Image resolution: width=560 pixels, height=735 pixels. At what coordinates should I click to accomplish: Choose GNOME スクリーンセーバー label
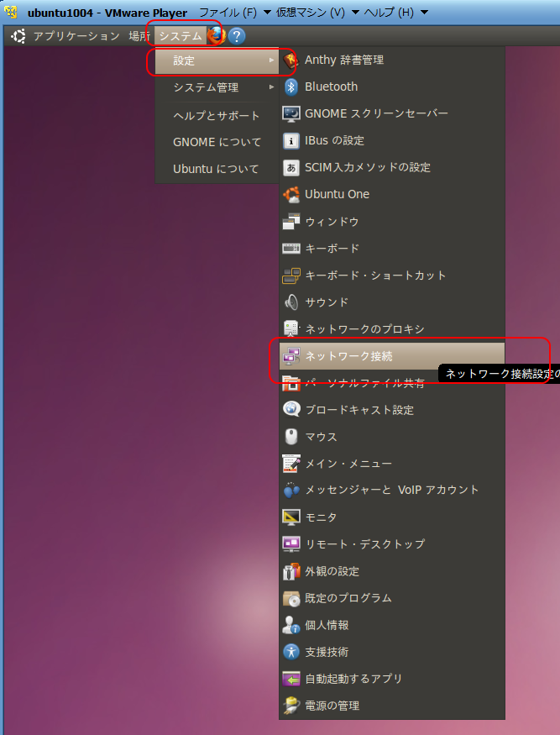tap(376, 113)
